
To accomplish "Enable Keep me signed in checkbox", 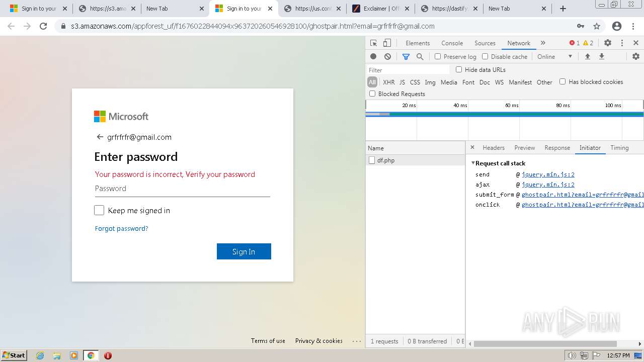I will coord(99,210).
